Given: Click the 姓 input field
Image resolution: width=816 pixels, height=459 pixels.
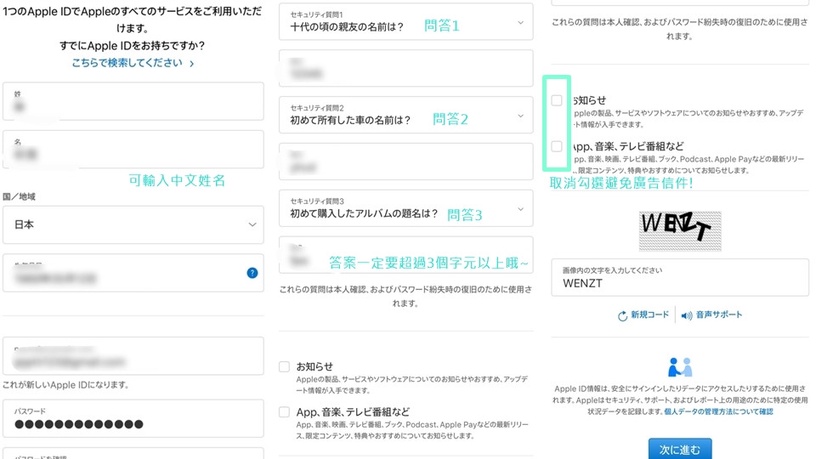Looking at the screenshot, I should (133, 102).
